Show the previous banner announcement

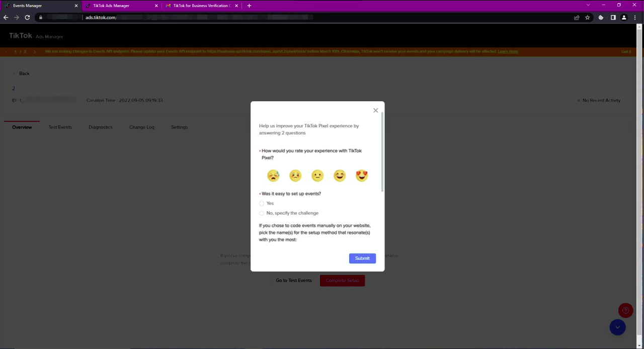tap(7, 51)
